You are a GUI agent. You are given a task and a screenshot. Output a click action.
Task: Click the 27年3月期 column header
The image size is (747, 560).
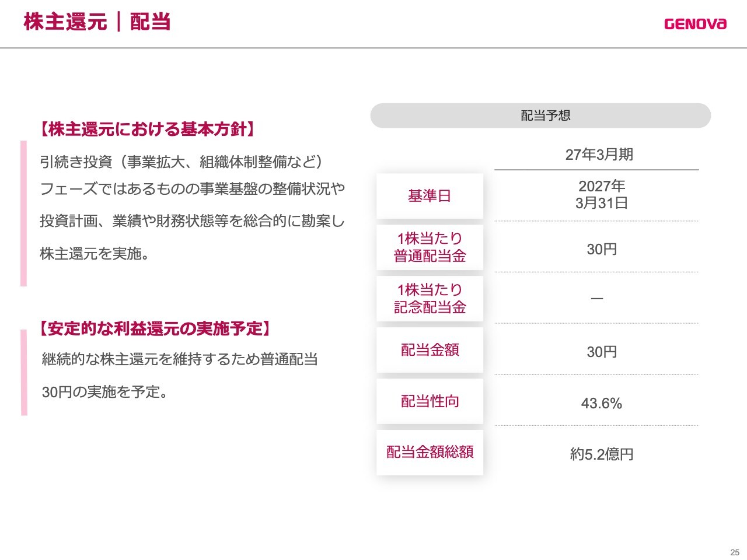point(599,155)
